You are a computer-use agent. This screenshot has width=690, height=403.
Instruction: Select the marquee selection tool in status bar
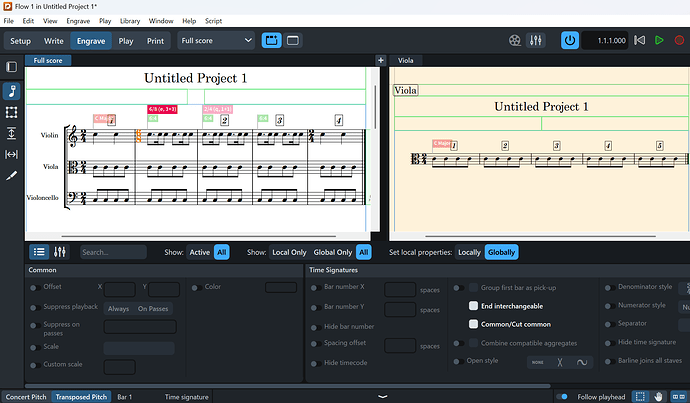[x=640, y=396]
